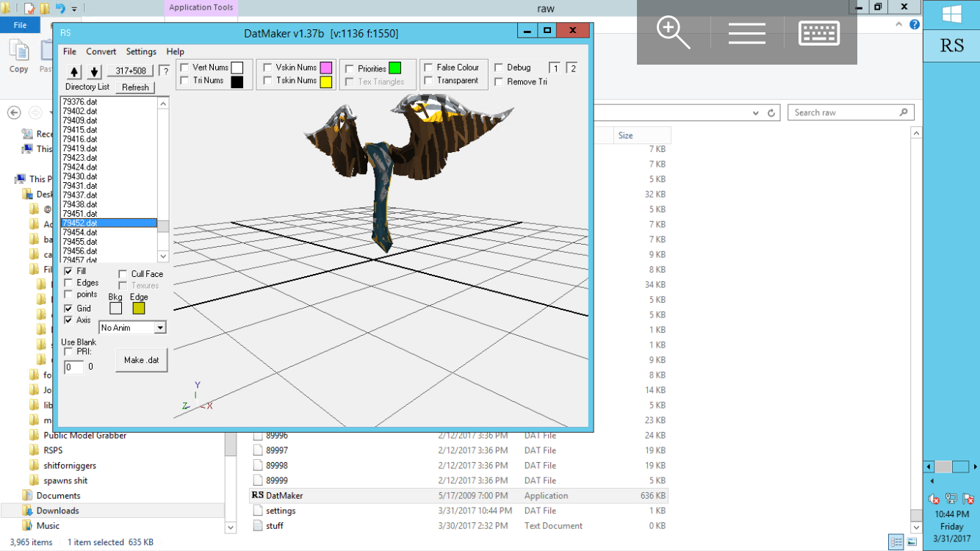Viewport: 980px width, 551px height.
Task: Open the three-line overlay menu icon
Action: [746, 33]
